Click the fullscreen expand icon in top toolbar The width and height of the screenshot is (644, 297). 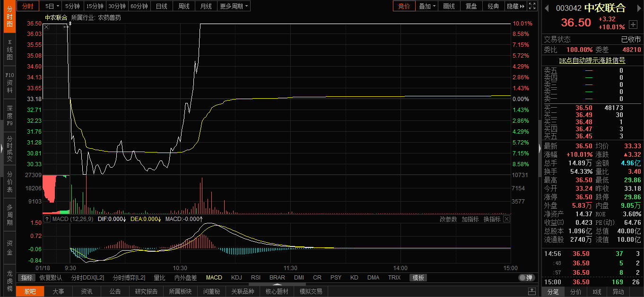[x=532, y=6]
